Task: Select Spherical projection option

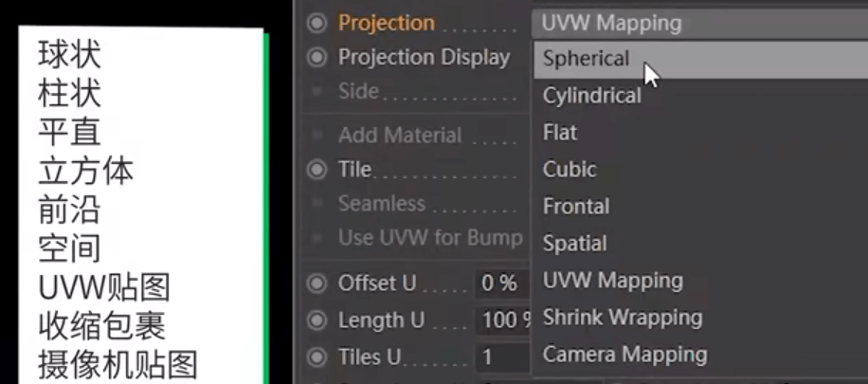Action: pos(700,59)
